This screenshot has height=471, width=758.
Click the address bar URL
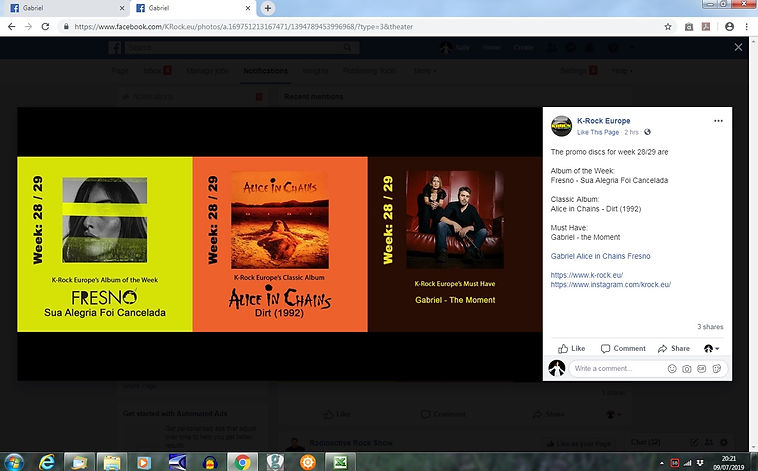(244, 27)
